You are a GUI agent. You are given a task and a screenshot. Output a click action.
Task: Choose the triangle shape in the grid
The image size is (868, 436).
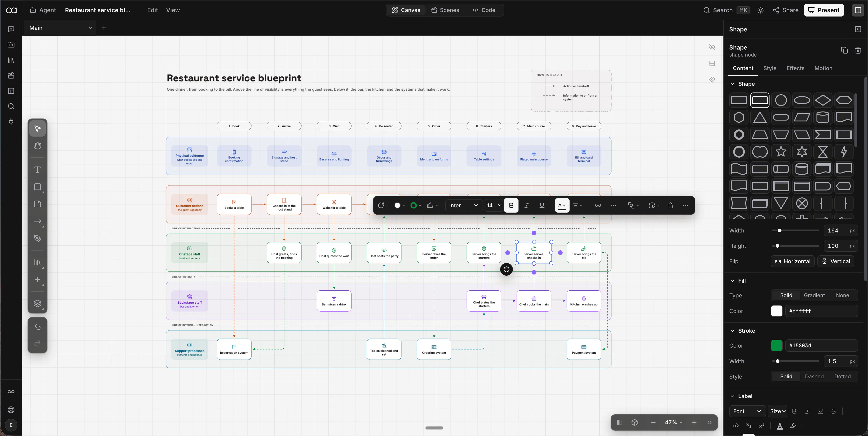pos(760,117)
